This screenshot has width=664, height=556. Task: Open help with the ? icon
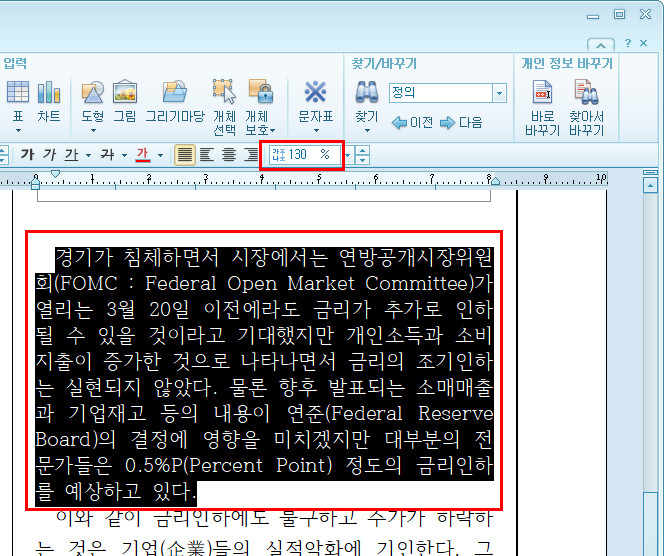click(628, 43)
